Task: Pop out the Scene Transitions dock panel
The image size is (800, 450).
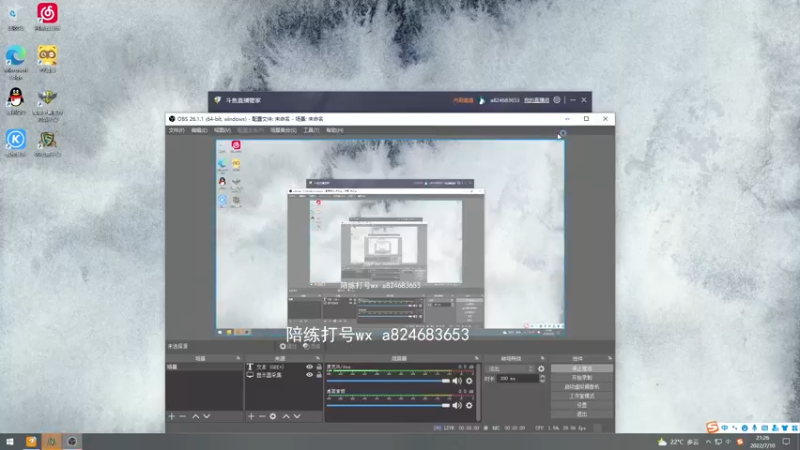Action: point(542,359)
